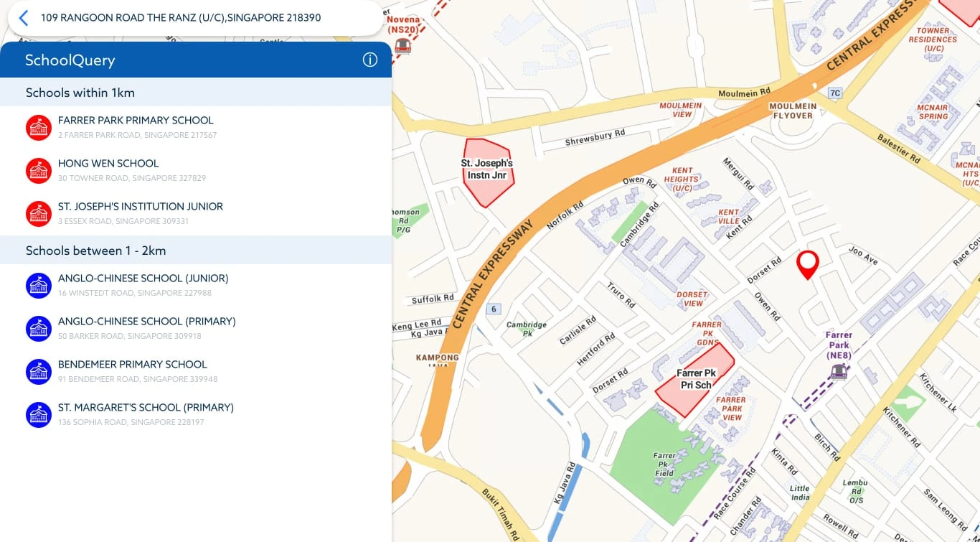Click the 'Cambridge Pk' map label
Screen dimensions: 980x542
[527, 329]
